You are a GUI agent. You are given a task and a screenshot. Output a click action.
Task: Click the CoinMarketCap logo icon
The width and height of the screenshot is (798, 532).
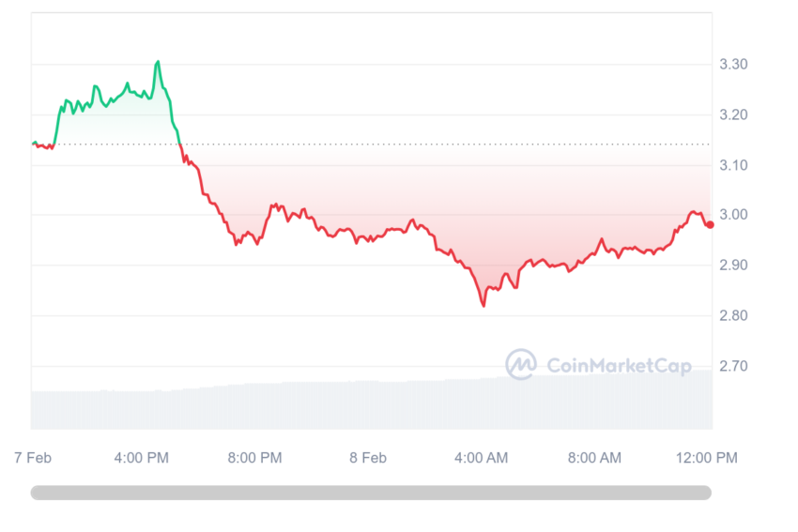click(521, 364)
